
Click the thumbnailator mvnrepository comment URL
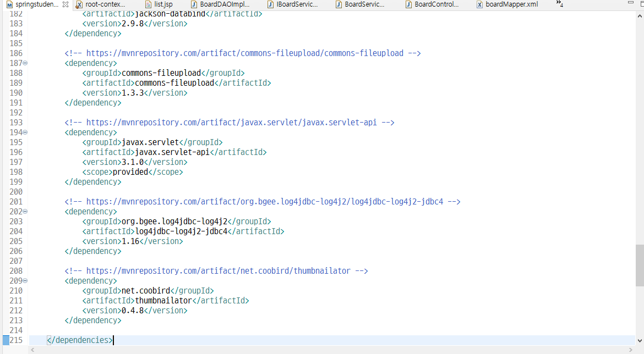click(219, 271)
